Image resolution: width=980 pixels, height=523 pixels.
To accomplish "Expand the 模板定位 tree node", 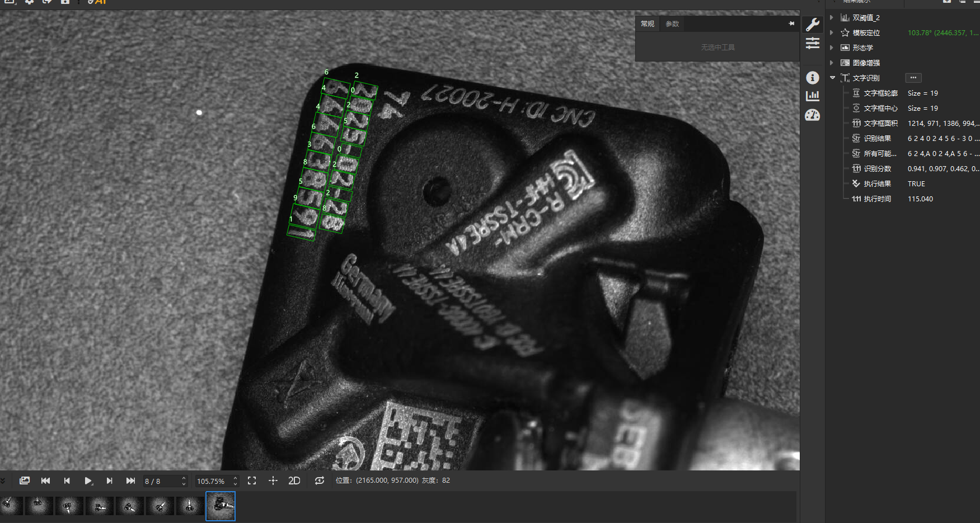I will [832, 32].
